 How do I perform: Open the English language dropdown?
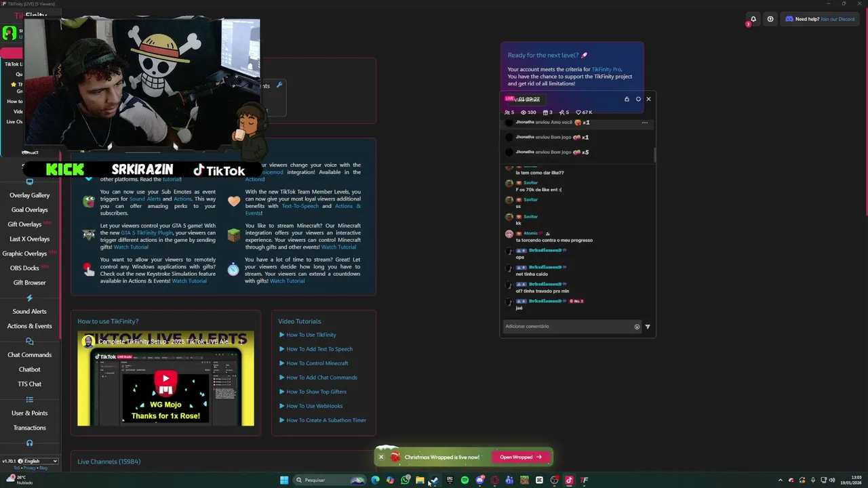pos(41,461)
